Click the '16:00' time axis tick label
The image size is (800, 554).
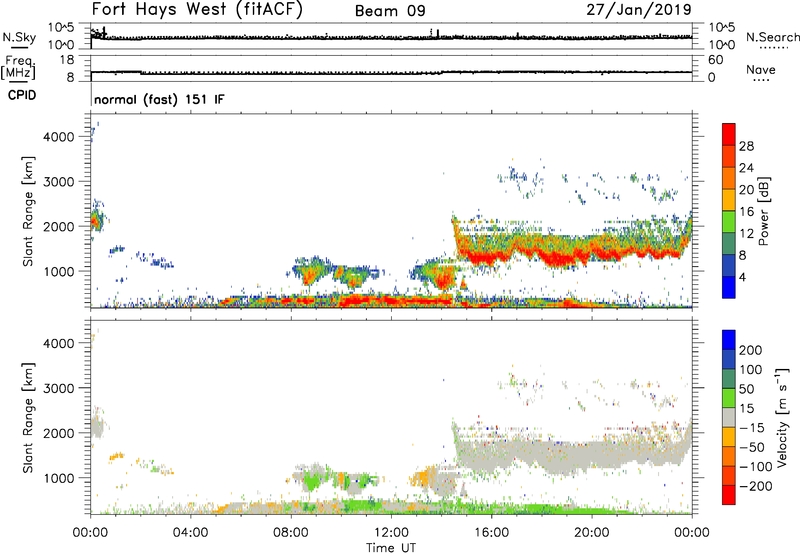491,533
